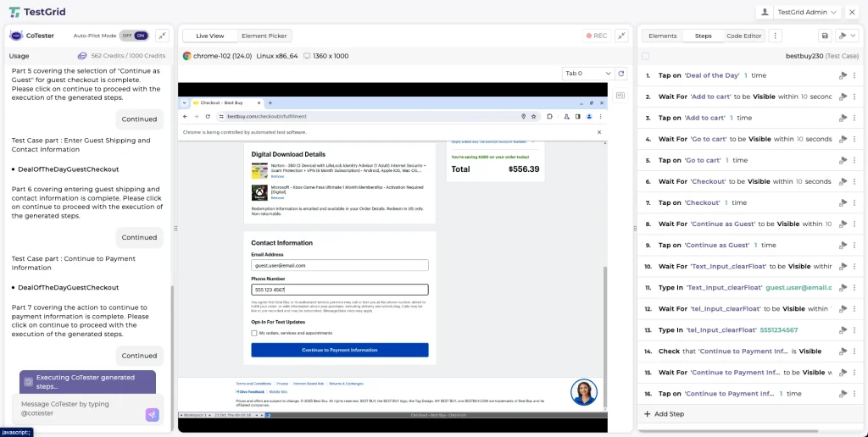Click the Privacy footer link
The image size is (868, 437).
coord(282,384)
